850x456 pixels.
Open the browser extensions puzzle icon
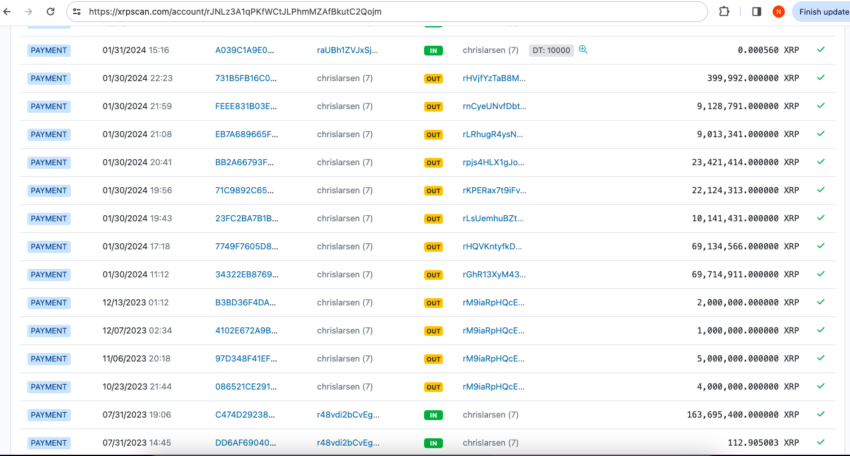pos(724,11)
